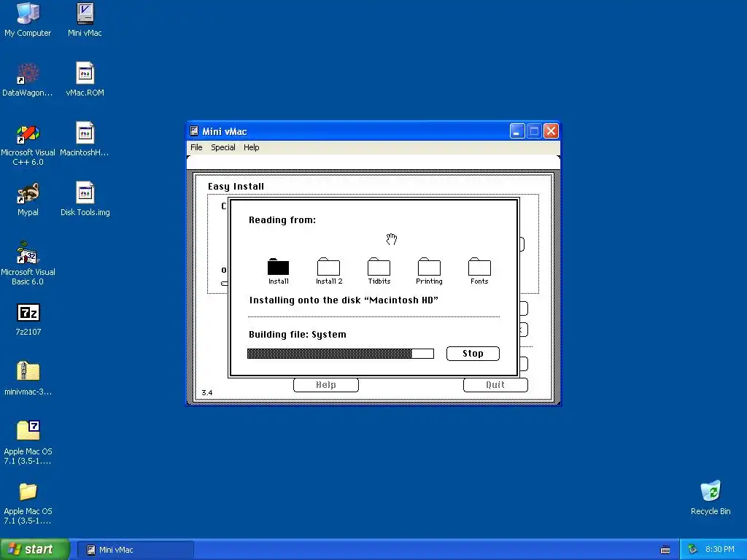The width and height of the screenshot is (747, 560).
Task: Select Microsoft Visual C++ 6.0 shortcut
Action: pyautogui.click(x=28, y=144)
